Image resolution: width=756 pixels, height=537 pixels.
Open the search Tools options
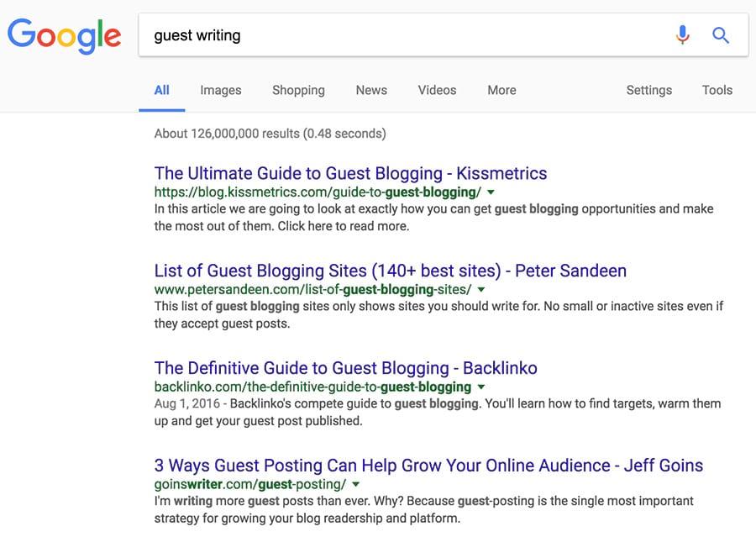pos(717,90)
